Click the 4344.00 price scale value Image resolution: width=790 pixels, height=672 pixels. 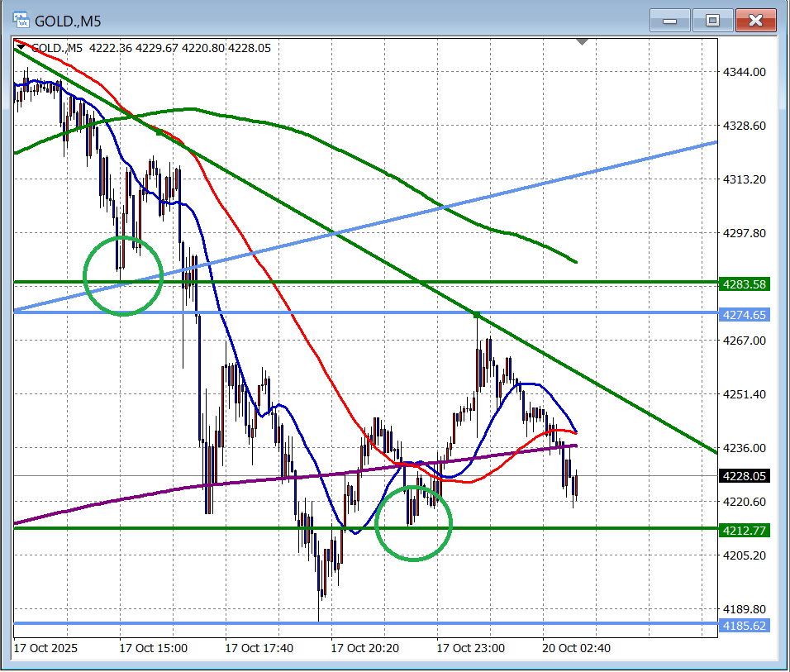click(x=745, y=73)
